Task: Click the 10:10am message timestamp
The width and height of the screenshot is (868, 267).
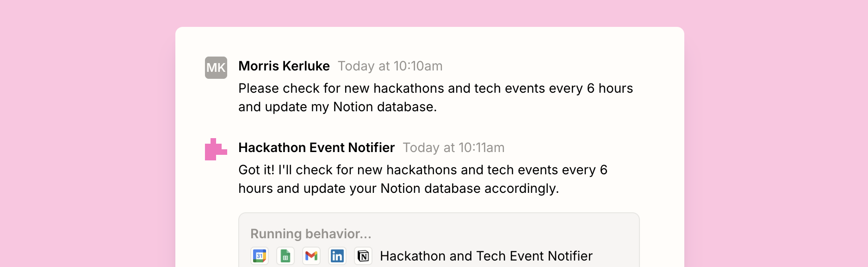Action: pyautogui.click(x=390, y=66)
